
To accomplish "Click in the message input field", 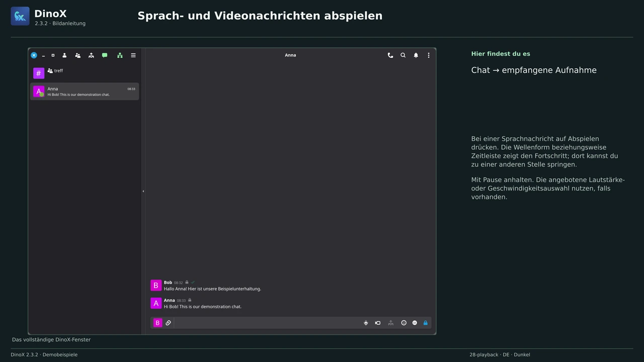I will [x=268, y=323].
